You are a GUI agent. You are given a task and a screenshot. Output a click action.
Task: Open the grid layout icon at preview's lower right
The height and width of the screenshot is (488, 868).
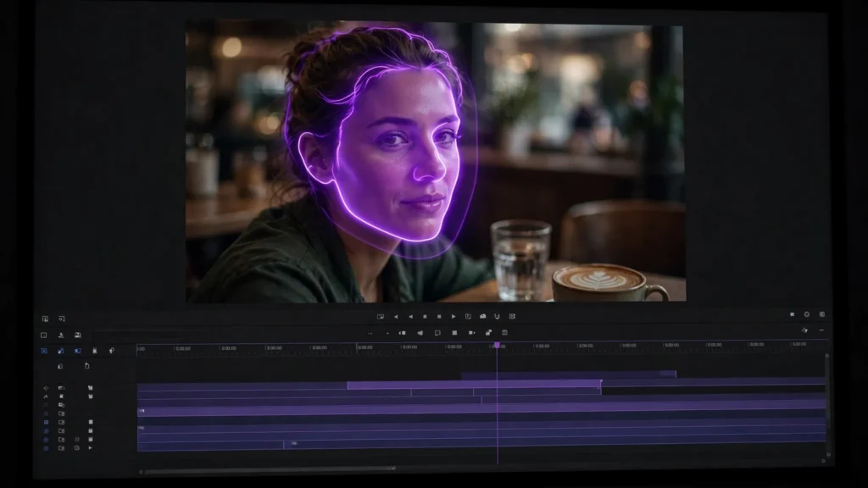pos(822,314)
